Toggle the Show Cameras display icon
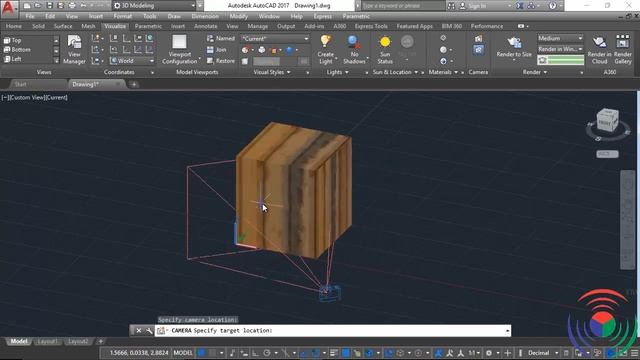The width and height of the screenshot is (640, 360). pyautogui.click(x=478, y=50)
